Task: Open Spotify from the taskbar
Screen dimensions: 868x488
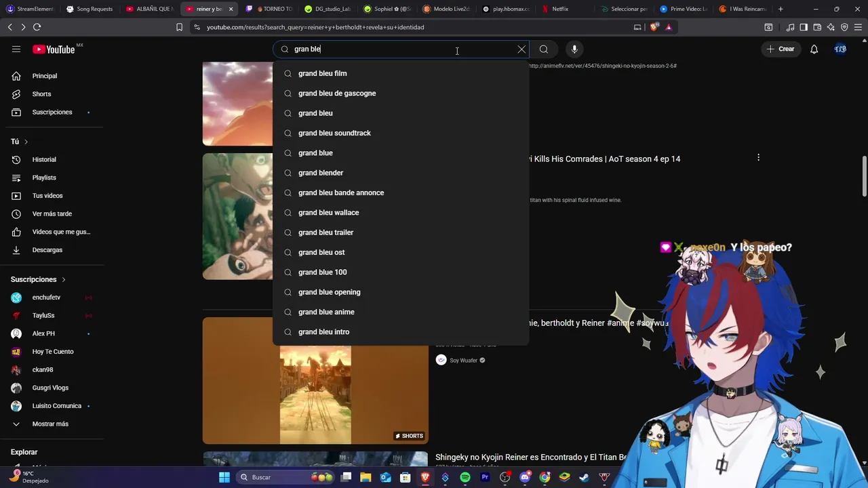Action: click(x=465, y=477)
